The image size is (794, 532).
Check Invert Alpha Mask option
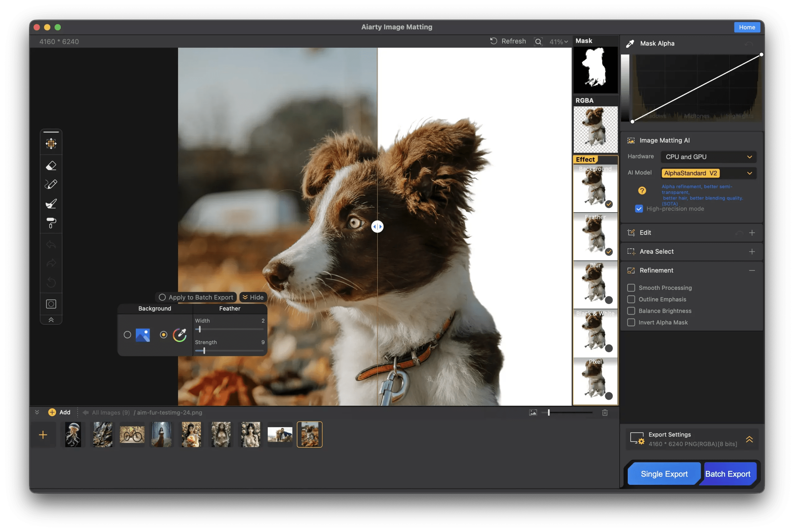tap(631, 322)
